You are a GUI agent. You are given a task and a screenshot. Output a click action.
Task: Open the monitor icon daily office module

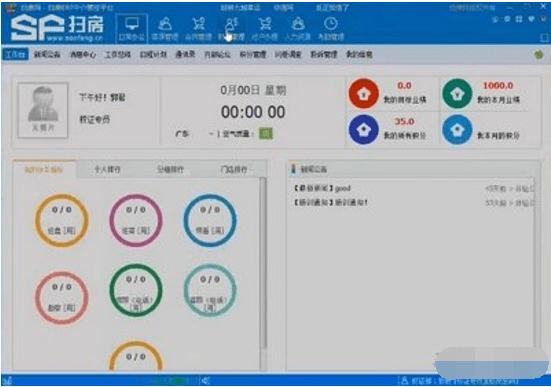[x=131, y=28]
